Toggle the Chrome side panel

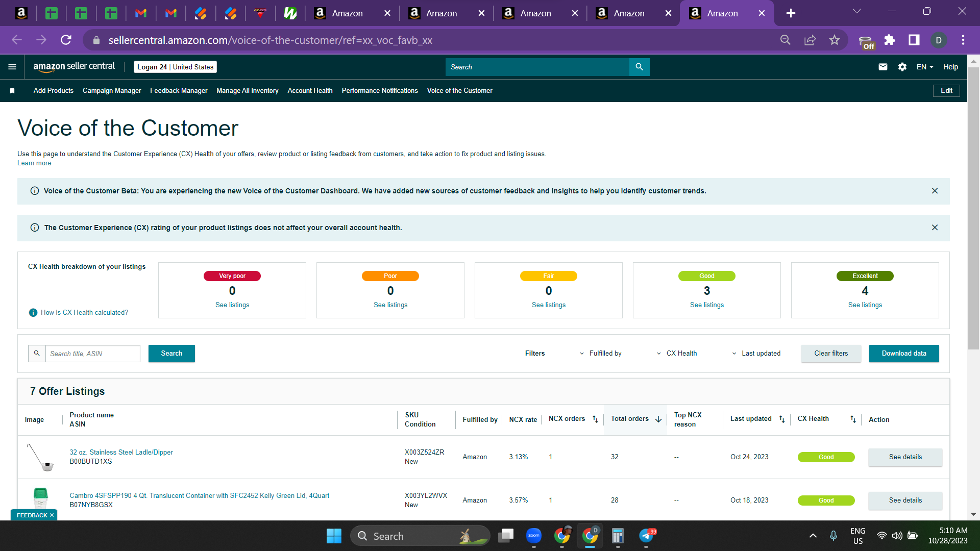pyautogui.click(x=914, y=40)
